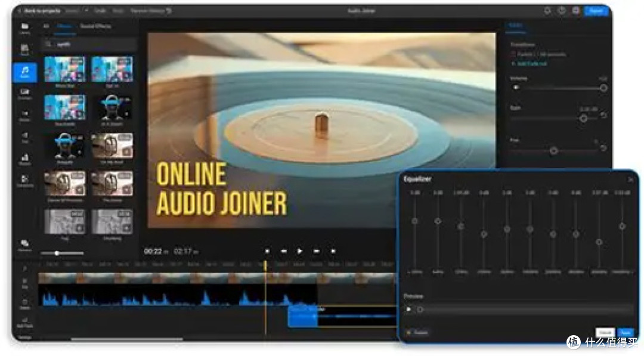644x356 pixels.
Task: Click the blue Export button
Action: [596, 11]
